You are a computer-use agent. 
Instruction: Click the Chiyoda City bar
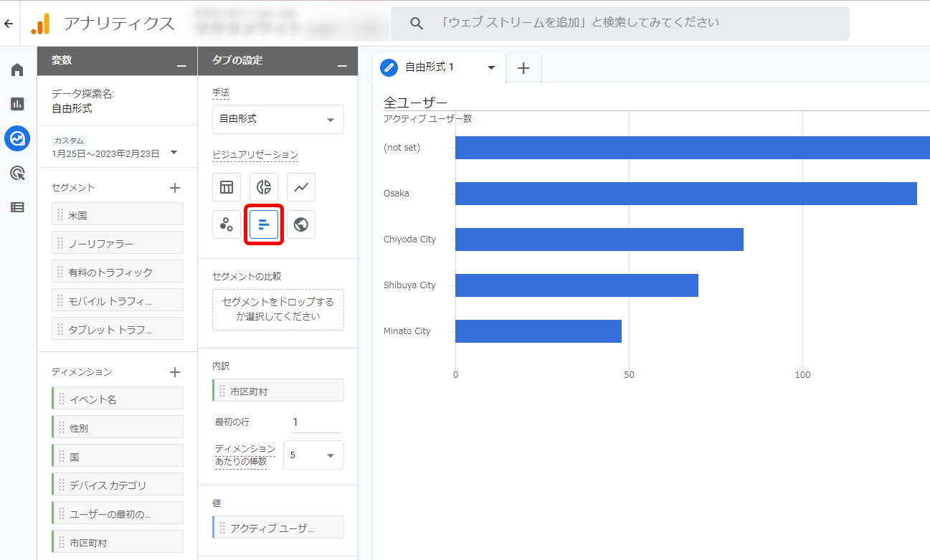pos(599,239)
